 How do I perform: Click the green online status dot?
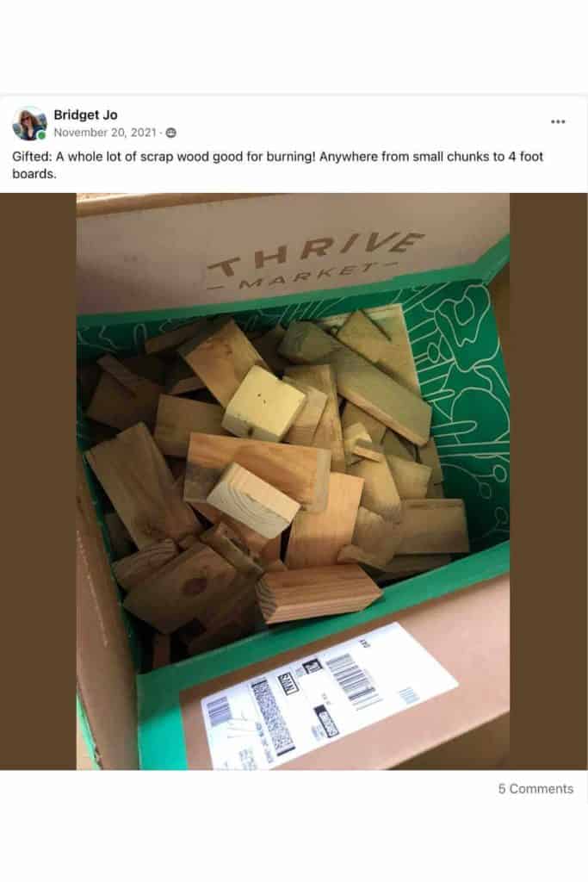[41, 135]
